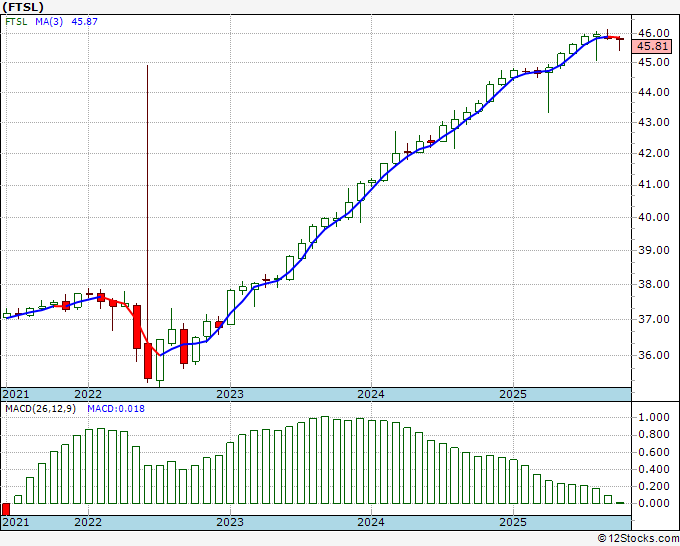Click 2023 on the price chart timeline
Viewport: 680px width, 546px height.
click(x=230, y=394)
